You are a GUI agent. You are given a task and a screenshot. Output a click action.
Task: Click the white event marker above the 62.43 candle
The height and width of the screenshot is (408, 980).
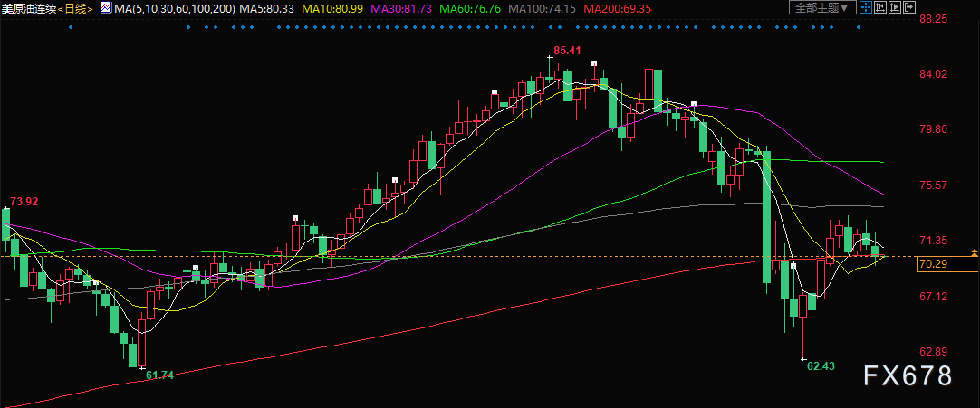(793, 266)
